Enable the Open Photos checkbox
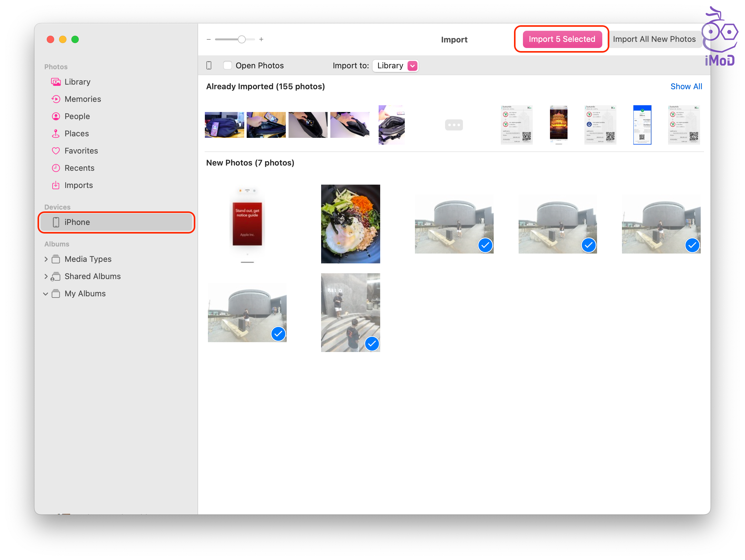 [x=228, y=65]
